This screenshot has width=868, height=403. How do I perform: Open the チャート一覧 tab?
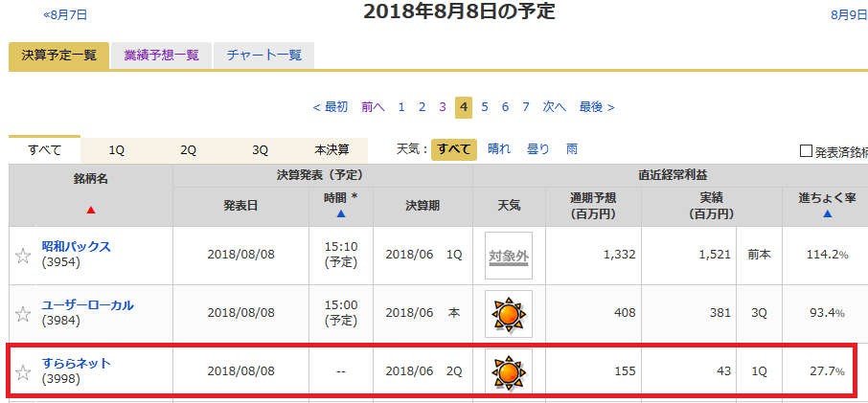tap(263, 56)
